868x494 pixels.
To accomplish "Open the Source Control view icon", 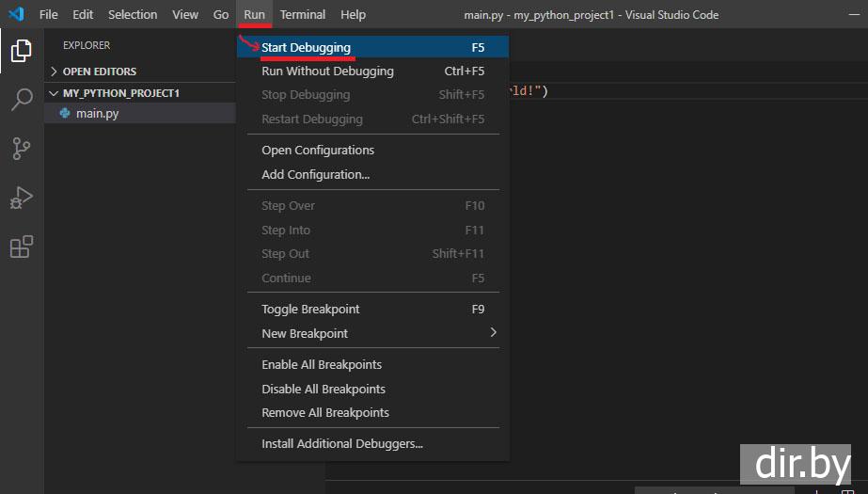I will tap(21, 149).
